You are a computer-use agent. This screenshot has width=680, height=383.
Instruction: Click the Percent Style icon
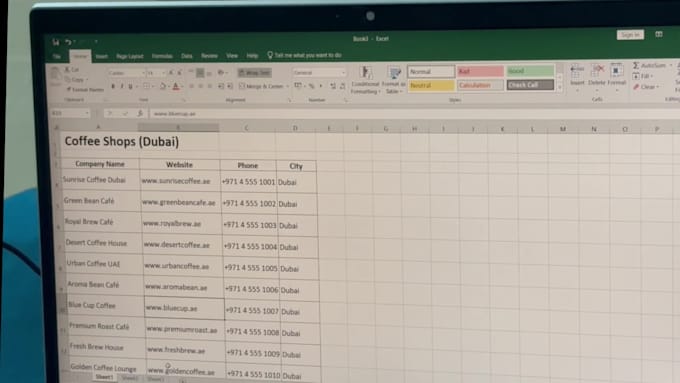tap(311, 86)
